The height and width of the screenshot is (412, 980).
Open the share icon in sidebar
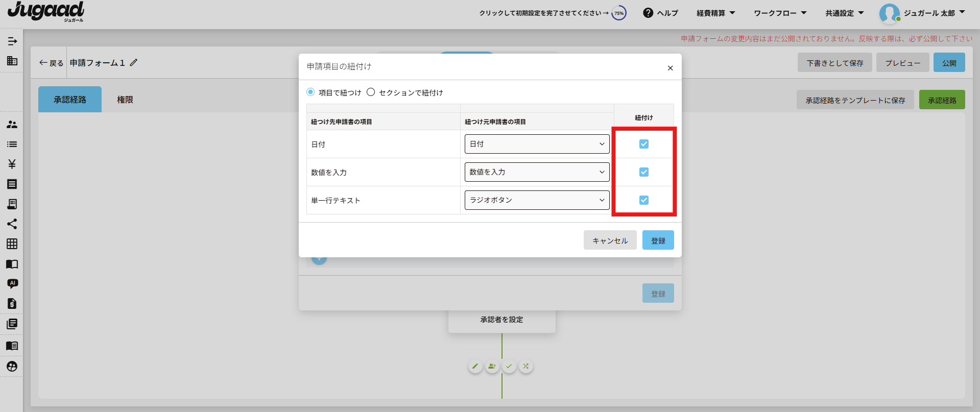click(12, 224)
